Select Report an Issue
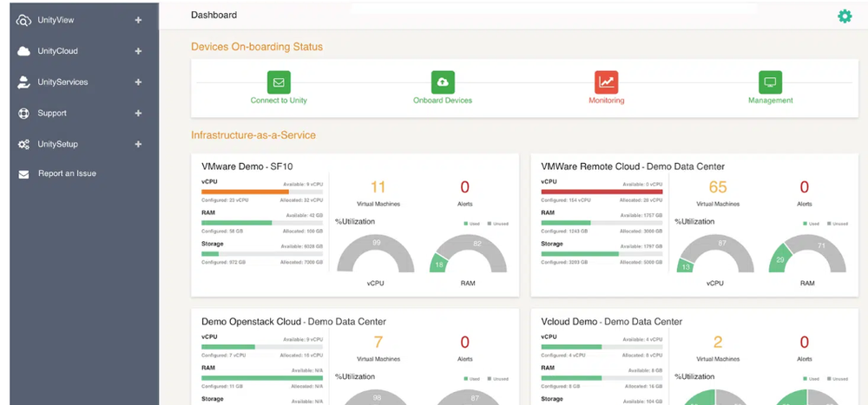The height and width of the screenshot is (405, 868). click(67, 173)
